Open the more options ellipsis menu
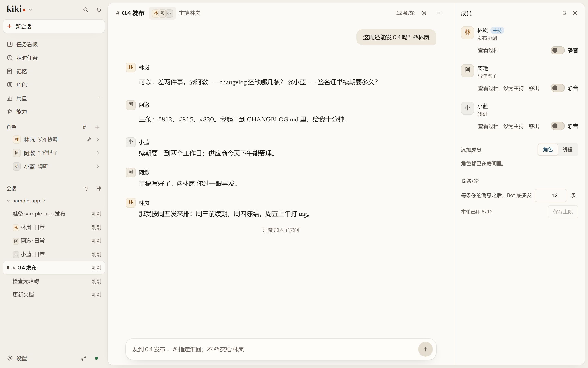The height and width of the screenshot is (368, 588). pyautogui.click(x=439, y=13)
